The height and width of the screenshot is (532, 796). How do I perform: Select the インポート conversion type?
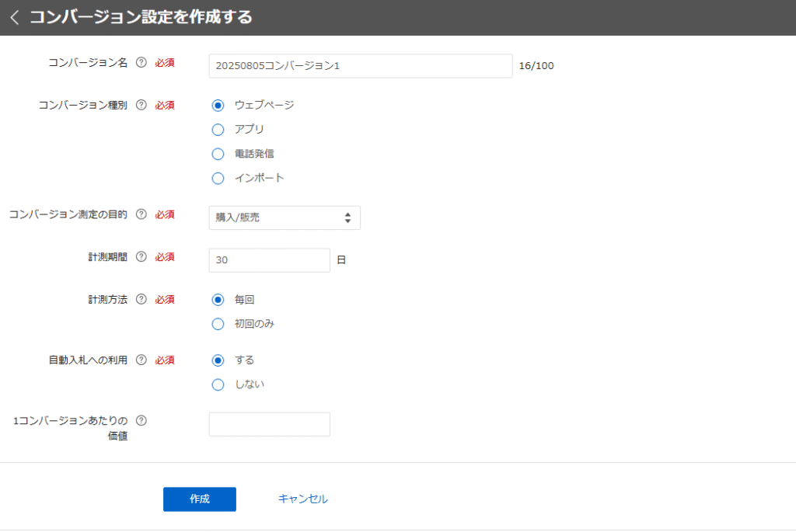coord(218,178)
